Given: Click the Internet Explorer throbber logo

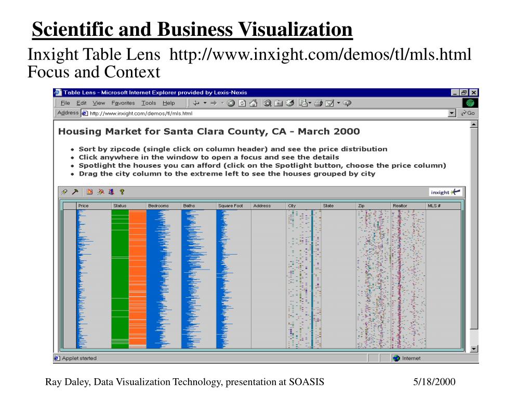Looking at the screenshot, I should point(470,103).
